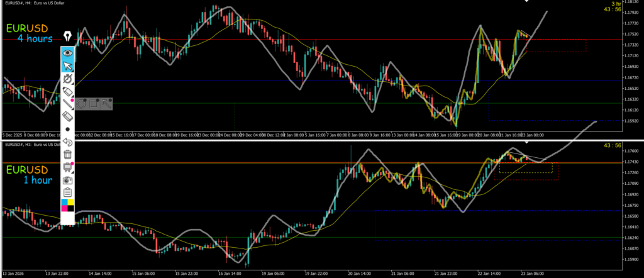Open the monitor screen tool options
Image resolution: width=644 pixels, height=278 pixels.
pos(68,167)
